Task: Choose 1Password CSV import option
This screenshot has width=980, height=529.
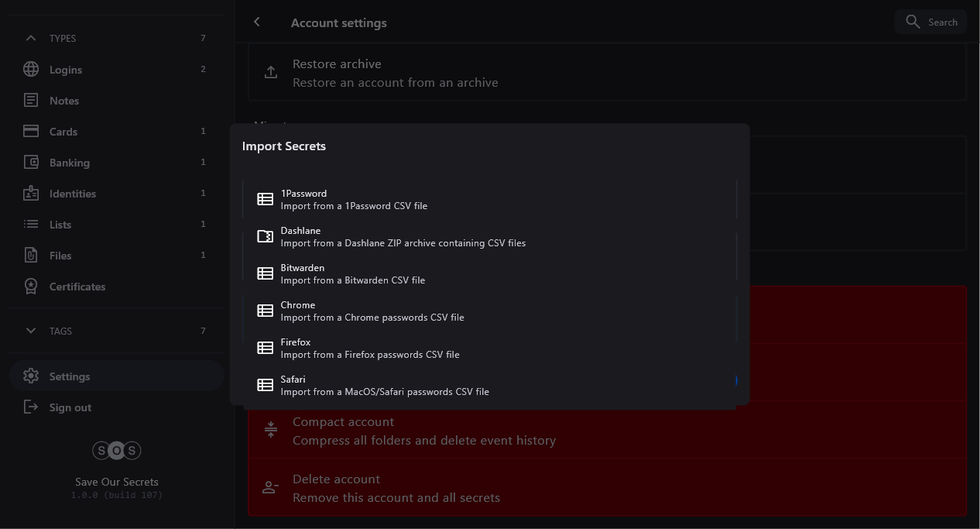Action: 489,200
